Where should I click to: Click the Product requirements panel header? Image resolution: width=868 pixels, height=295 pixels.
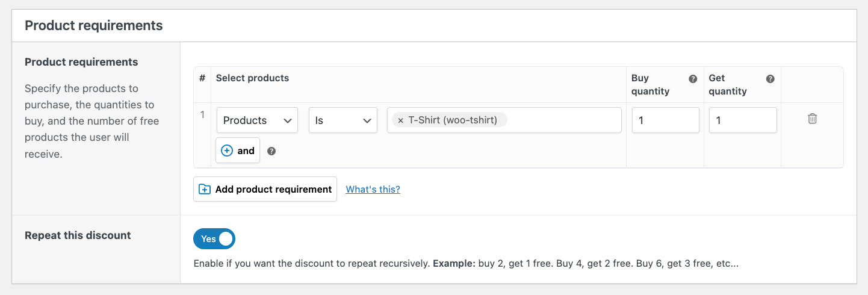pyautogui.click(x=94, y=25)
